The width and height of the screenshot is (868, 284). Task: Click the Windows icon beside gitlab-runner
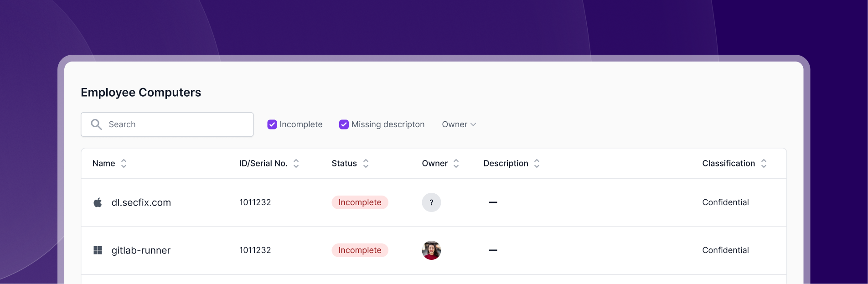[x=98, y=250]
